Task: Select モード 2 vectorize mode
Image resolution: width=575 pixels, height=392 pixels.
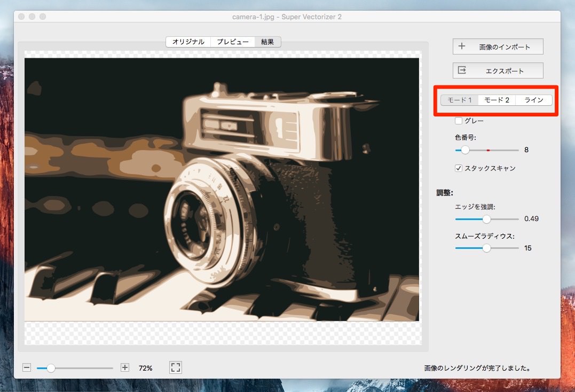Action: pyautogui.click(x=497, y=100)
